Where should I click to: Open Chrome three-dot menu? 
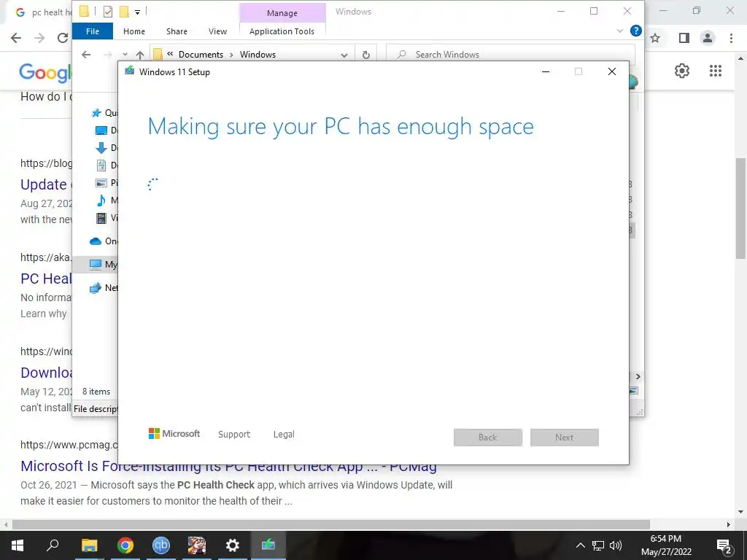[731, 38]
